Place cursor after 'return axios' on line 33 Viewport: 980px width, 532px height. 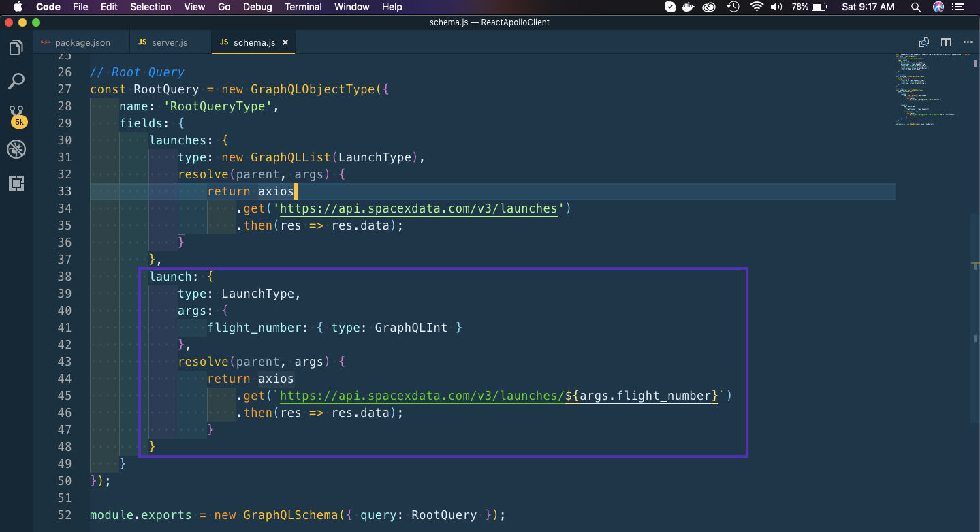point(295,191)
